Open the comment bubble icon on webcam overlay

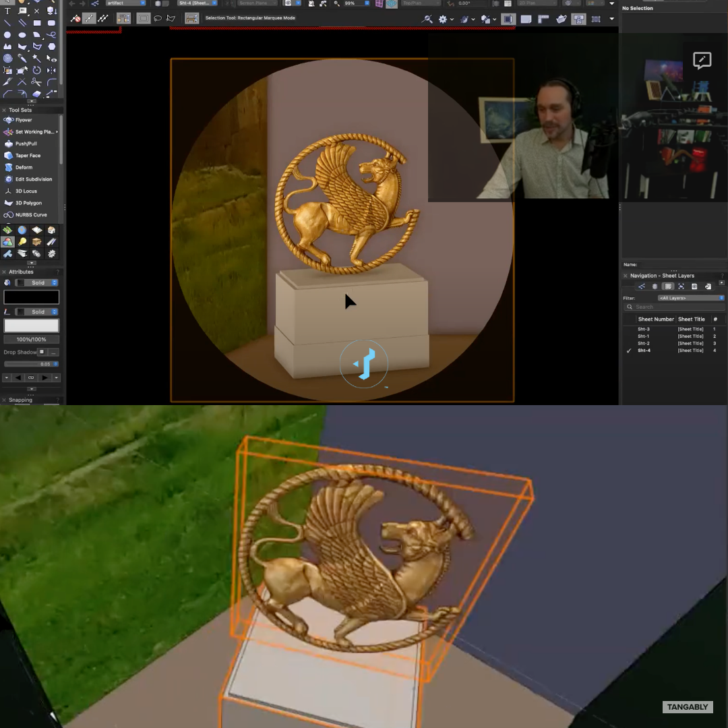tap(702, 61)
